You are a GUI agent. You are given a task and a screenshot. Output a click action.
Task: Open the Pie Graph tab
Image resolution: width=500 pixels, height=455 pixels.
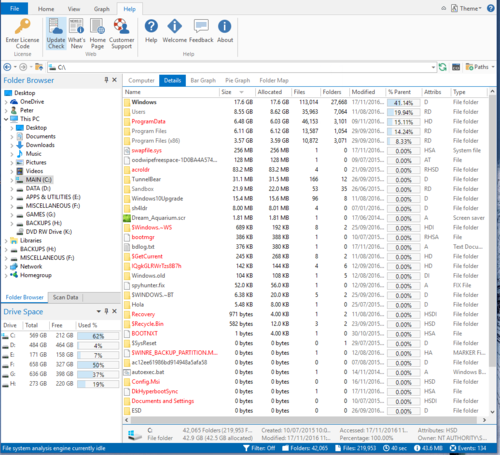pyautogui.click(x=238, y=80)
